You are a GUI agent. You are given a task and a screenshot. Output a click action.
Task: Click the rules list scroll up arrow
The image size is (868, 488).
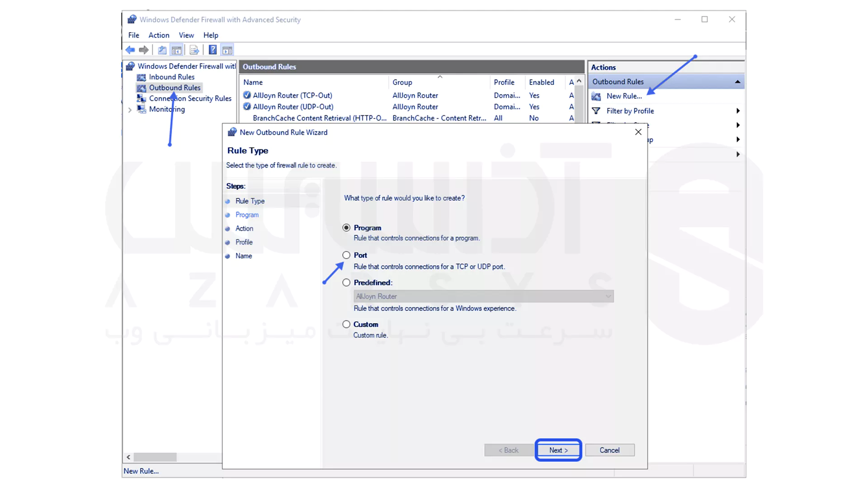579,81
